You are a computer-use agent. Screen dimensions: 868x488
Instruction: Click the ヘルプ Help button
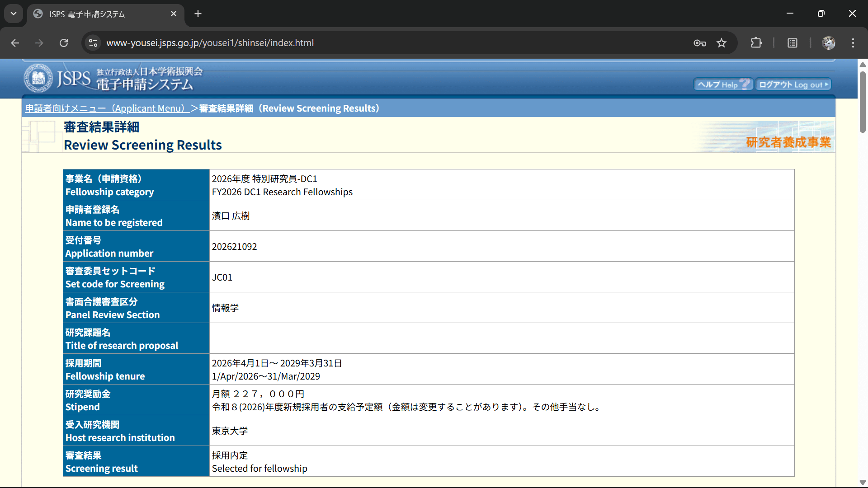pyautogui.click(x=723, y=84)
